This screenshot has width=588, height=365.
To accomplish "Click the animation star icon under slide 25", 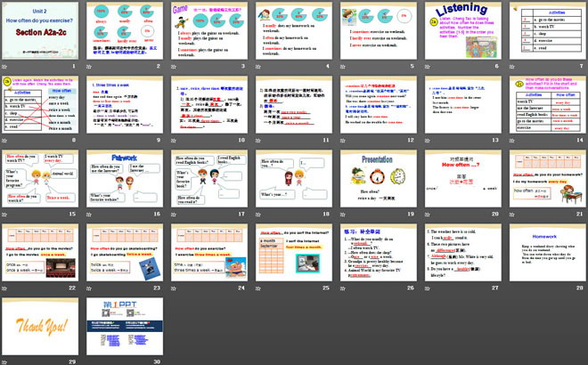I will coord(258,288).
